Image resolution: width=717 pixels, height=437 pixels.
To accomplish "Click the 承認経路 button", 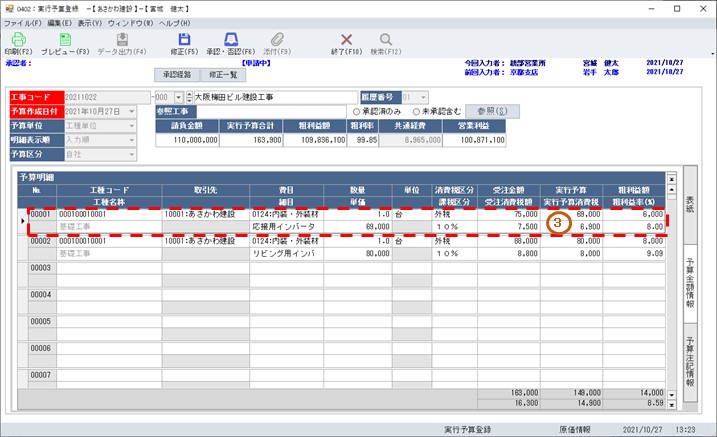I will click(176, 75).
